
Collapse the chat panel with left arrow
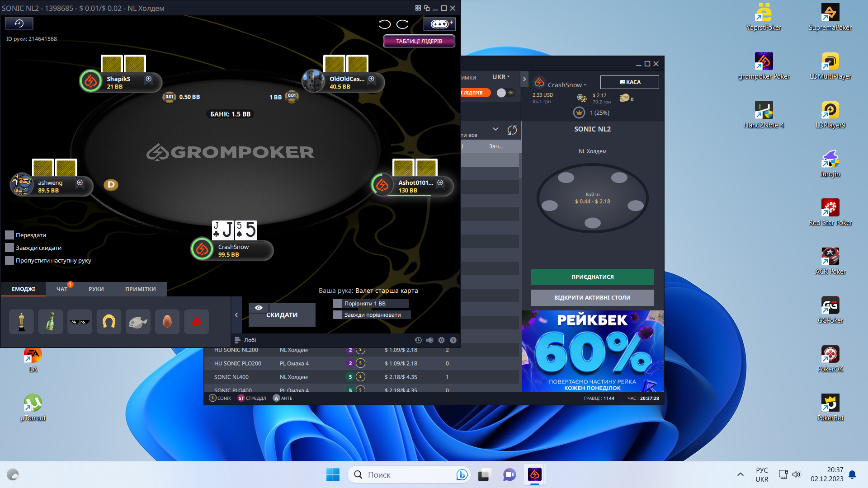[x=236, y=315]
